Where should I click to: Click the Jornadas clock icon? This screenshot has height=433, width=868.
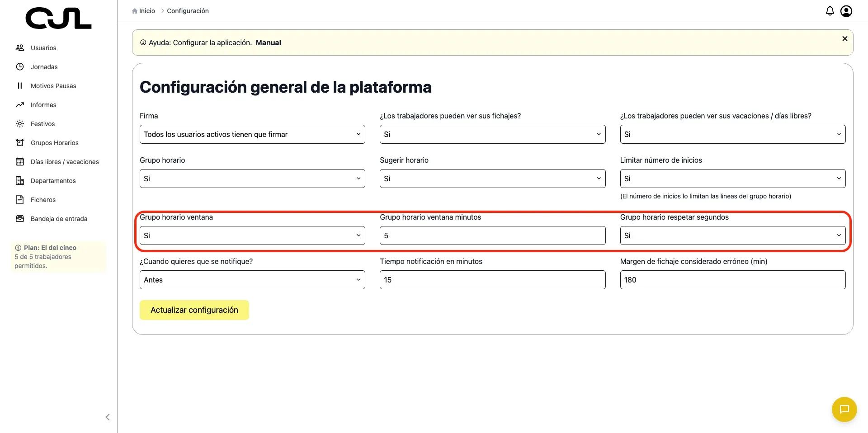(20, 66)
